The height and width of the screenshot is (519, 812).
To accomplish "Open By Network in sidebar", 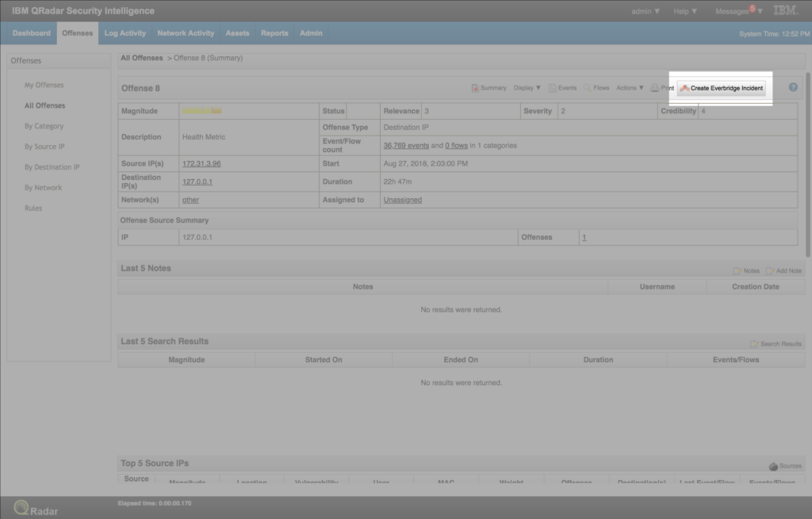I will point(43,187).
